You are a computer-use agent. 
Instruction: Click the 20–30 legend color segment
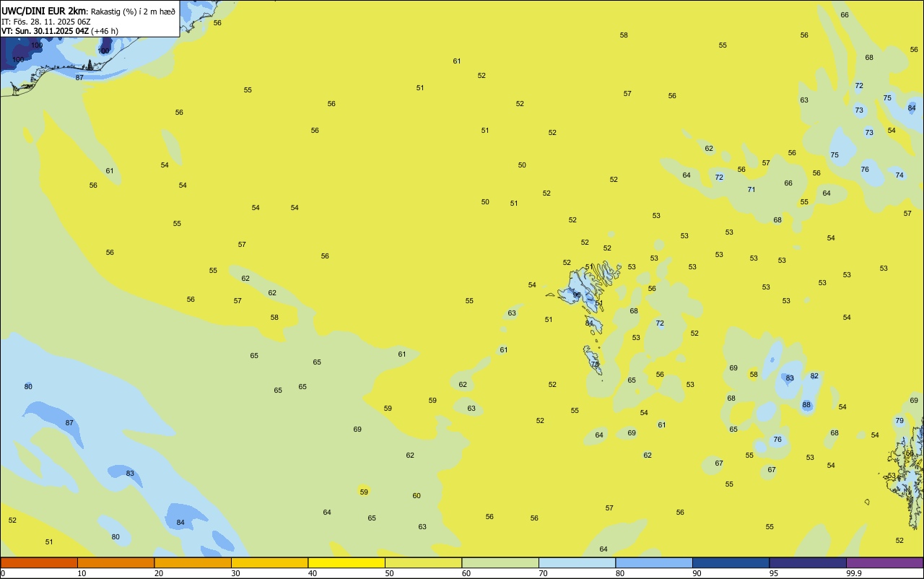pos(193,562)
